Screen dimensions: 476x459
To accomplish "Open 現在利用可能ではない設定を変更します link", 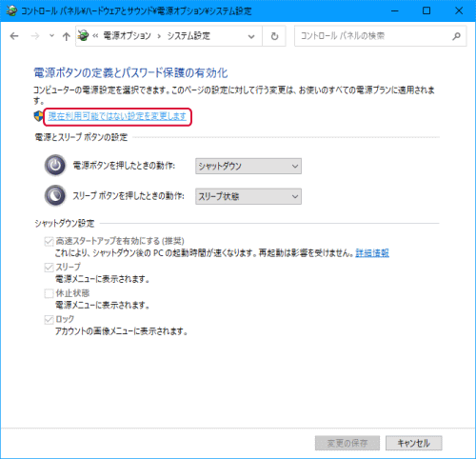I will pyautogui.click(x=117, y=116).
